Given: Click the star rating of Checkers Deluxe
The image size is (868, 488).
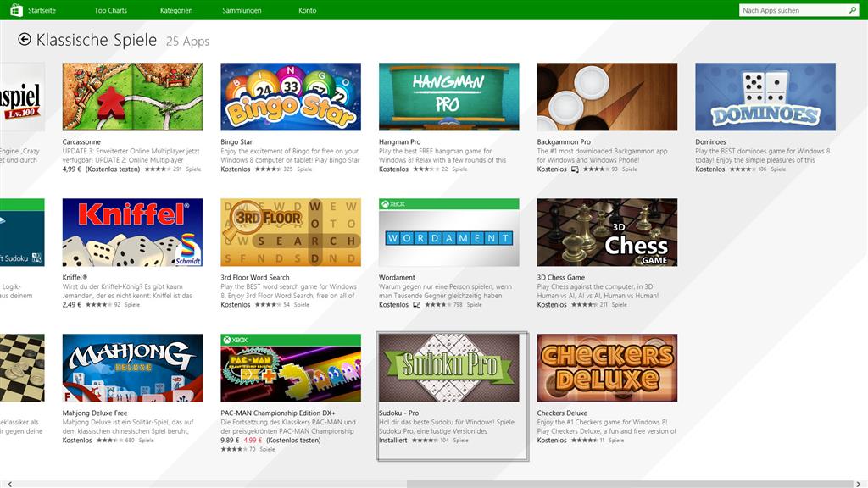Looking at the screenshot, I should 584,441.
